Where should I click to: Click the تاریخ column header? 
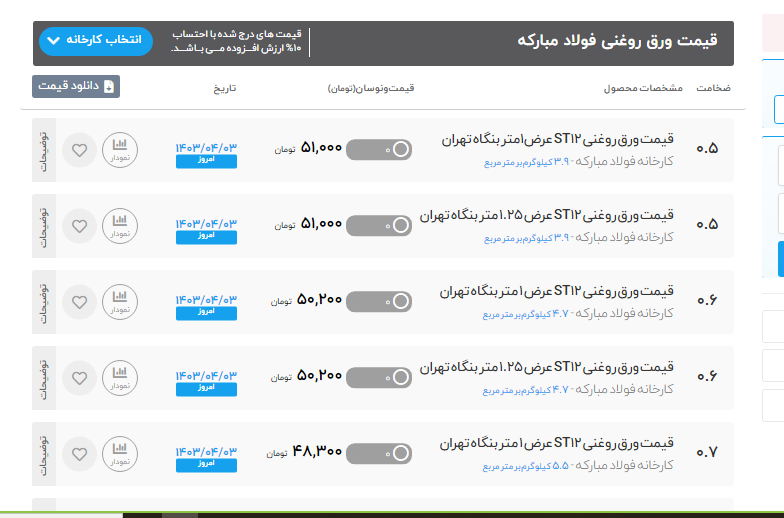pos(224,88)
